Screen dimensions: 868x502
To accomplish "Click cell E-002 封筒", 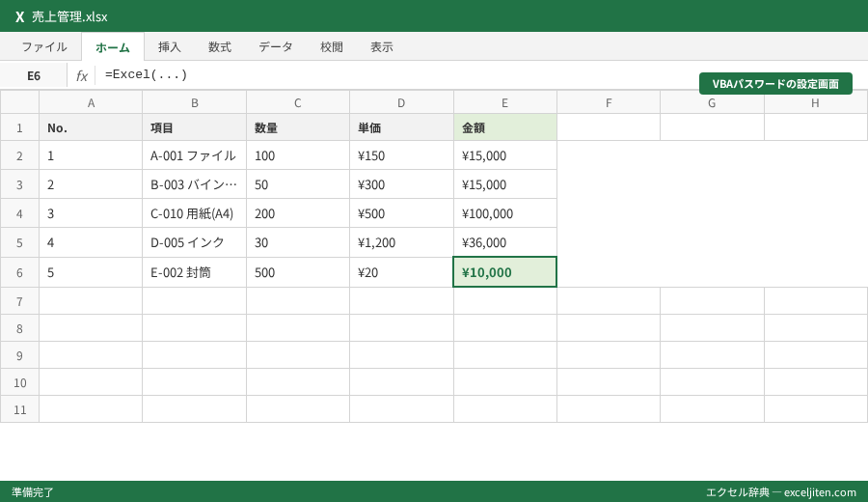I will coord(194,272).
